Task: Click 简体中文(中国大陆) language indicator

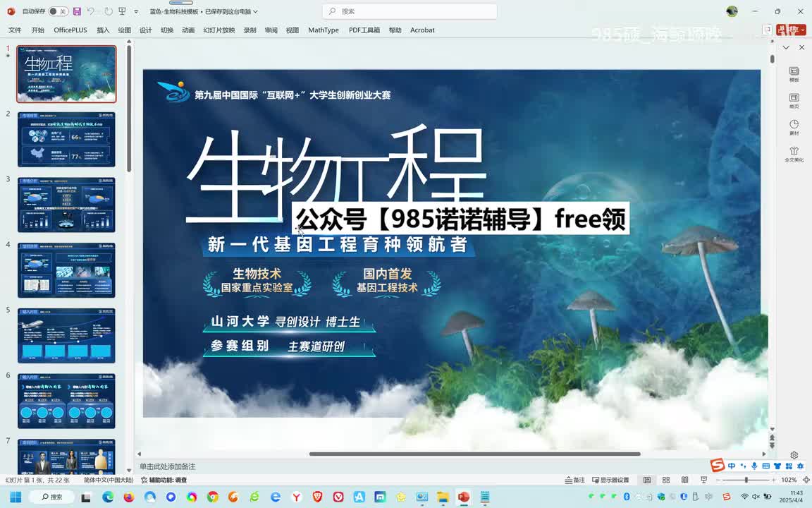Action: tap(109, 480)
